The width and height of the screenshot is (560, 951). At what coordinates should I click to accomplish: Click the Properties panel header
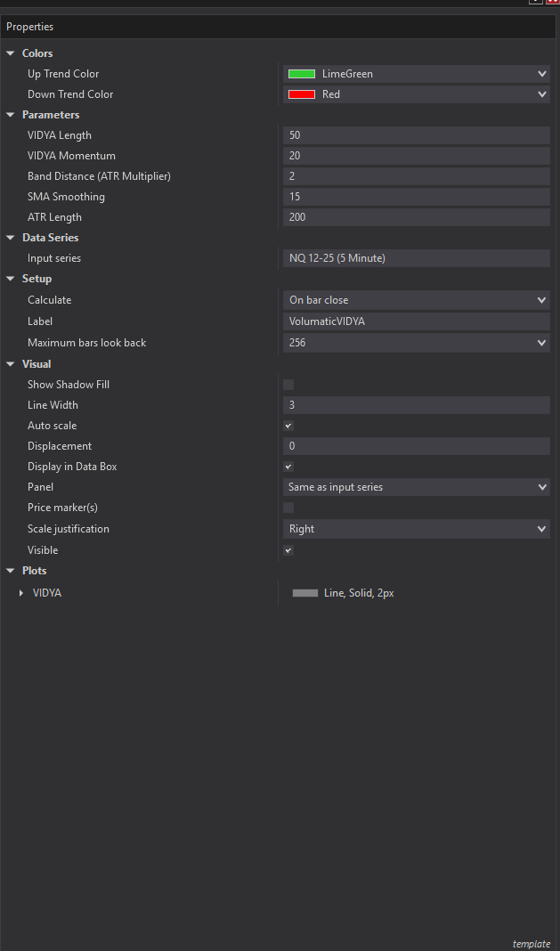[279, 27]
